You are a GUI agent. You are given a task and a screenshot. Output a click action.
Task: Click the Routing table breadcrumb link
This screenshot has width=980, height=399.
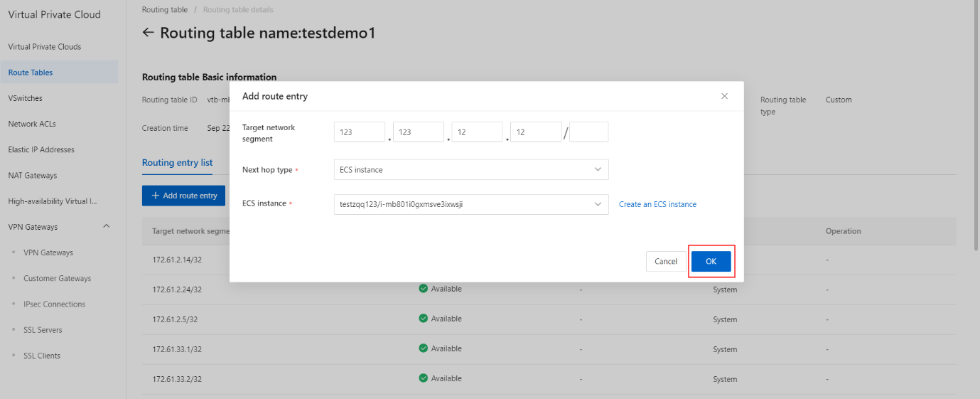pyautogui.click(x=165, y=10)
